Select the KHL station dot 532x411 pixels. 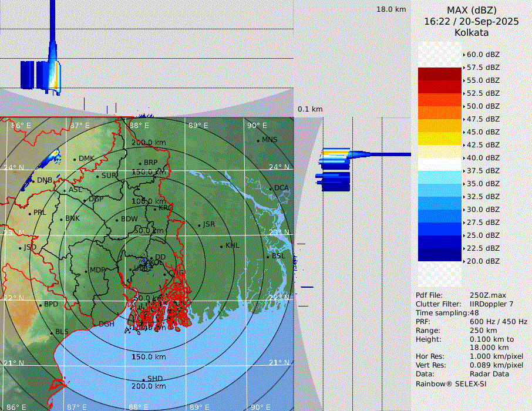pyautogui.click(x=221, y=246)
